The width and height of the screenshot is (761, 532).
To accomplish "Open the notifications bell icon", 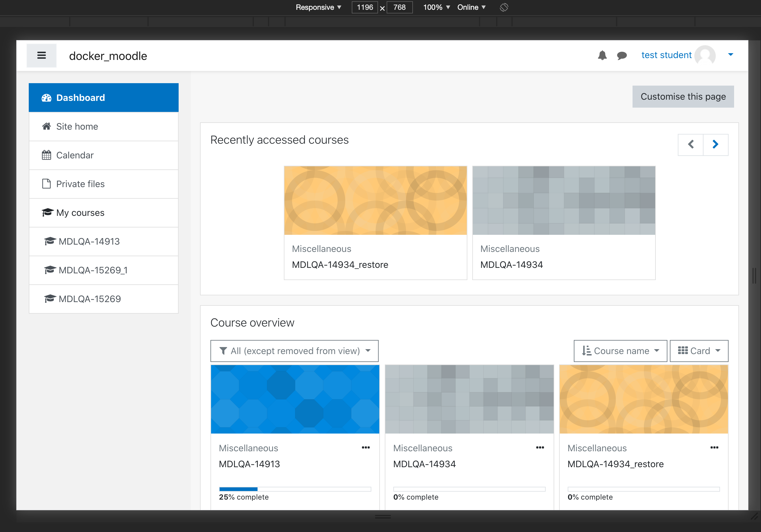I will 602,55.
